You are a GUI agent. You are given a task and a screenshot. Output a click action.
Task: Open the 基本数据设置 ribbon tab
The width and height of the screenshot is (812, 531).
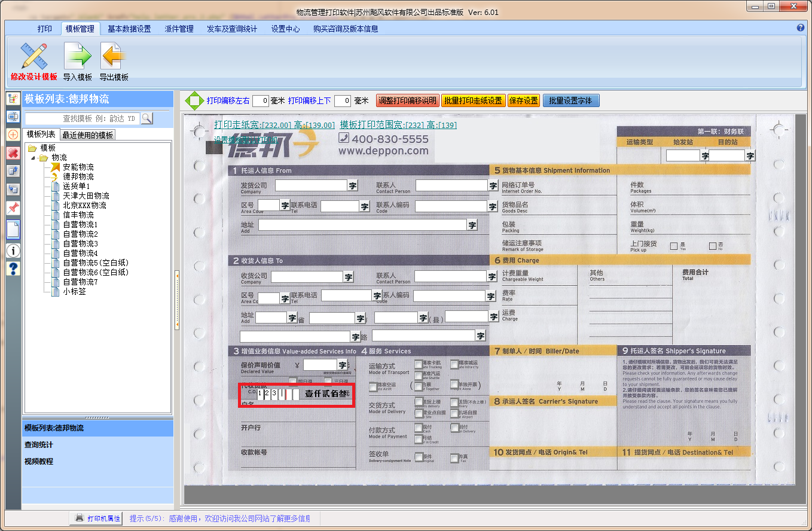[x=129, y=29]
